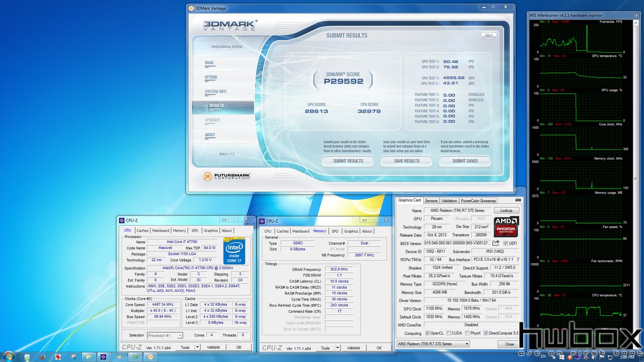Click the Memory CPU-Z window's title icon
The height and width of the screenshot is (362, 644).
(x=262, y=221)
